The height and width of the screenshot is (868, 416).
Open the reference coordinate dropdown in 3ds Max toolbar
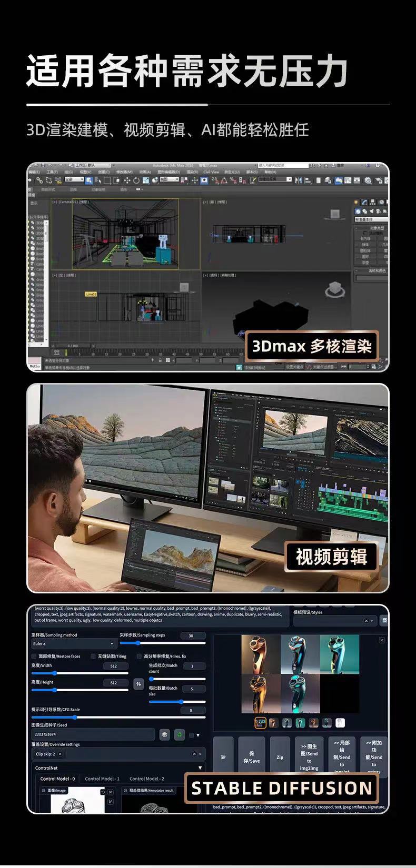click(170, 179)
